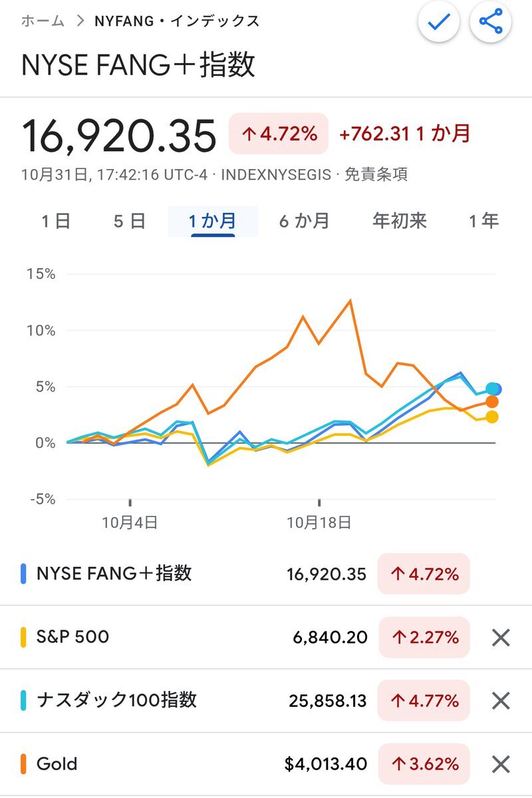Remove ナスダック100指数 from comparison

point(500,700)
